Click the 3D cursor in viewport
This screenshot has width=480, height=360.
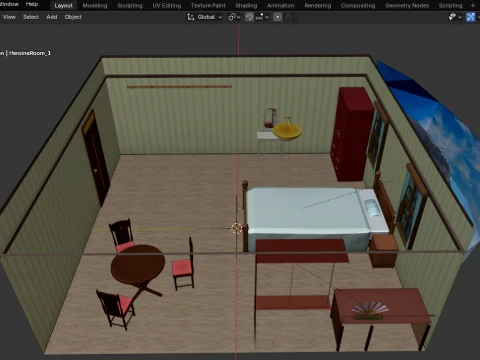(x=237, y=228)
